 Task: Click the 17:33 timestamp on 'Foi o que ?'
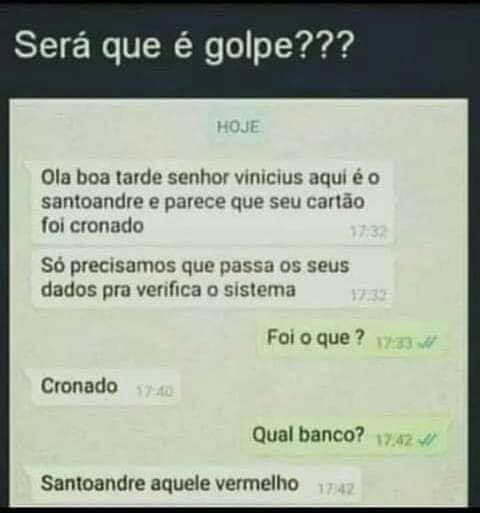(x=395, y=343)
